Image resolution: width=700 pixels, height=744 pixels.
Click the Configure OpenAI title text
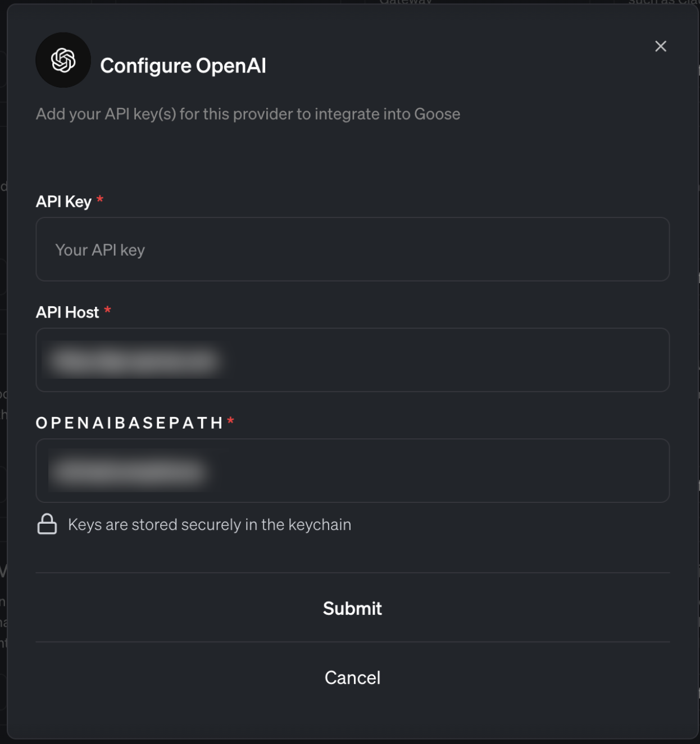tap(184, 66)
